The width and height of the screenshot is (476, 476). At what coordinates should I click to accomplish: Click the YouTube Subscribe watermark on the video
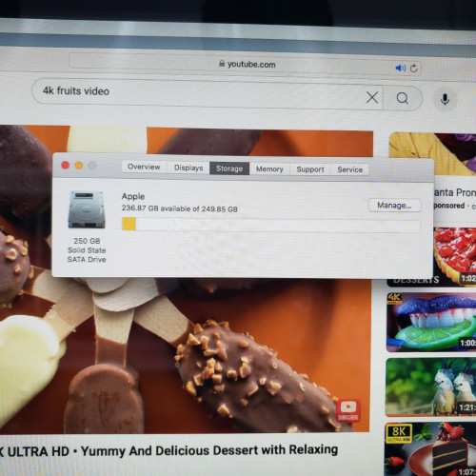pyautogui.click(x=348, y=411)
